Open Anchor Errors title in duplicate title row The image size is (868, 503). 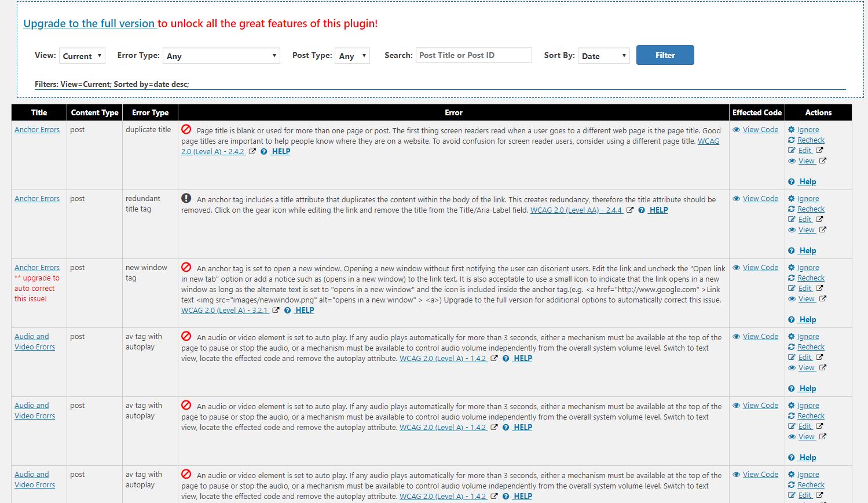coord(37,130)
